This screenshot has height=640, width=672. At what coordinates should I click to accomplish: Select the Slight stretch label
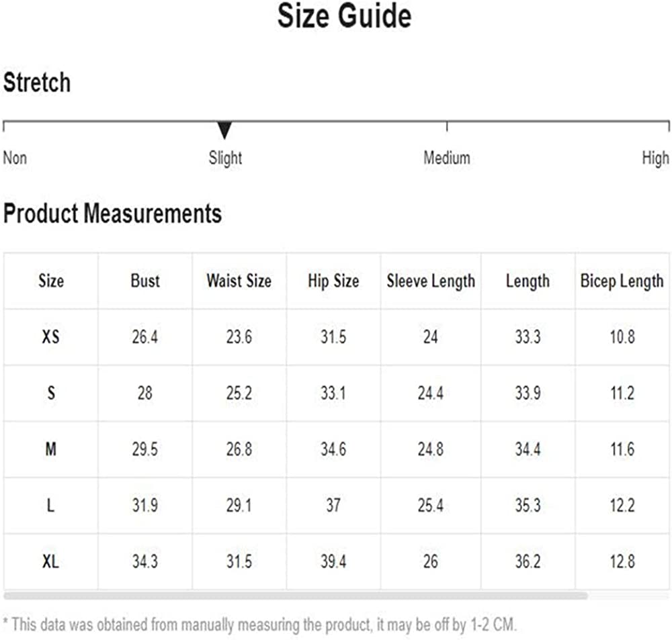(225, 158)
